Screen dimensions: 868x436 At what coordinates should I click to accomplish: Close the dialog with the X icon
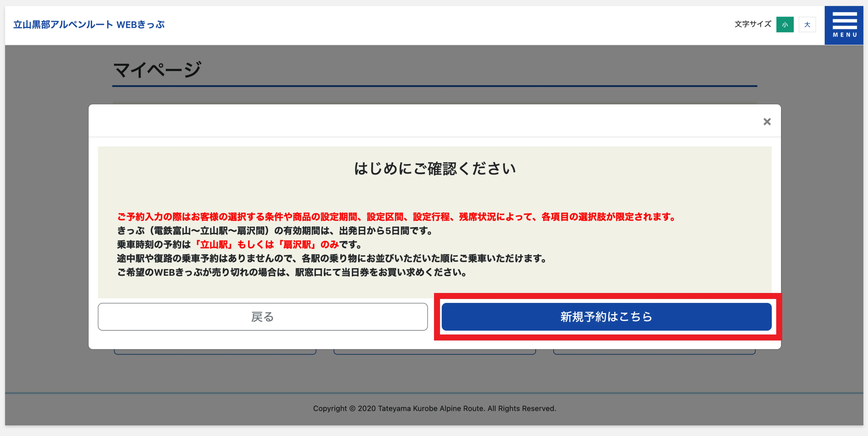pos(767,122)
